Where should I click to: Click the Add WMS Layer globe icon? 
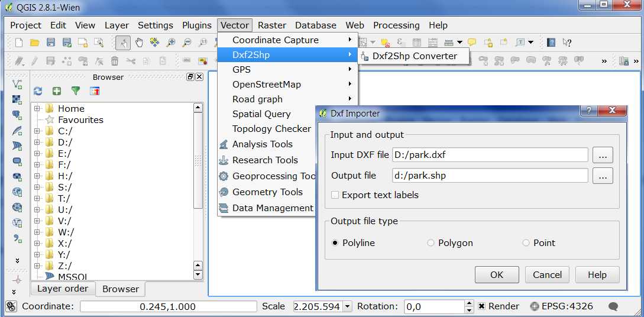(17, 192)
